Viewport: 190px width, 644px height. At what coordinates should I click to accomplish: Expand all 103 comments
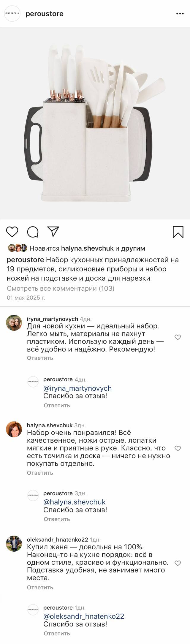(x=61, y=288)
